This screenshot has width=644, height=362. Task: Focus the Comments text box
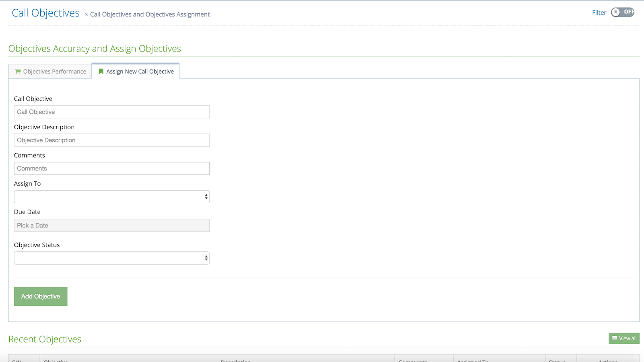[x=112, y=168]
